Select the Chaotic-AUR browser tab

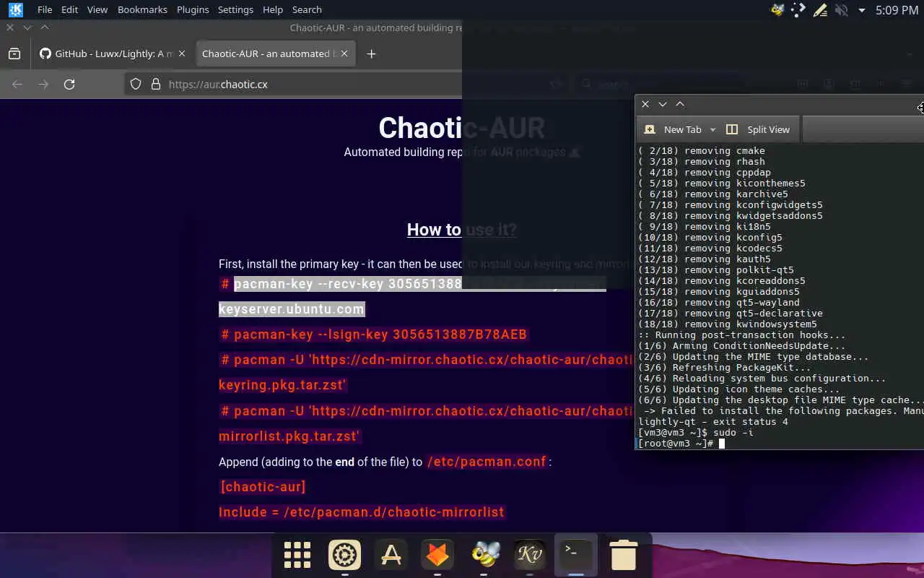click(266, 53)
